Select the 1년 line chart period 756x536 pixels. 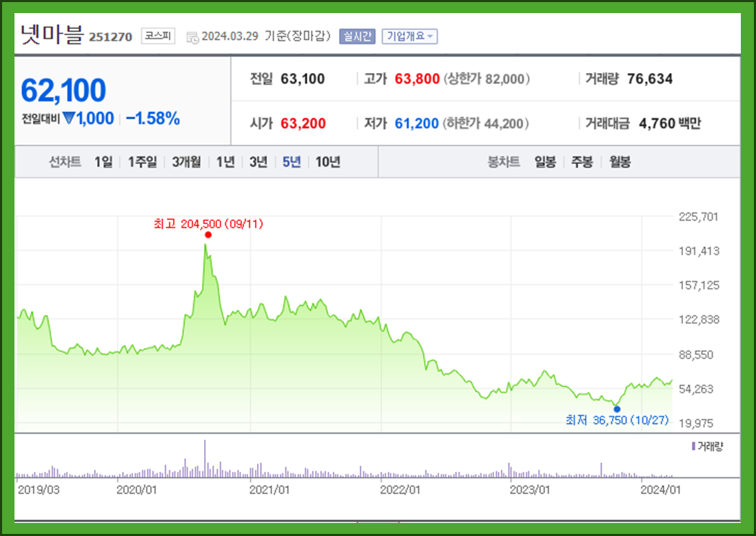click(225, 162)
